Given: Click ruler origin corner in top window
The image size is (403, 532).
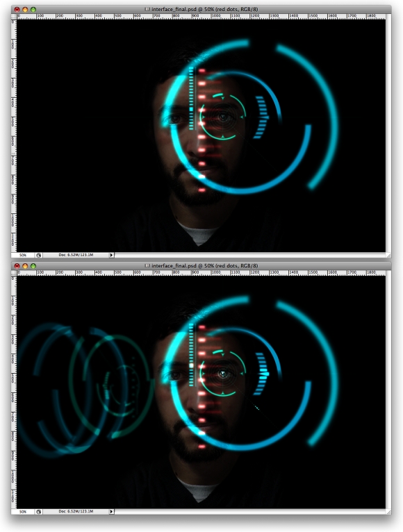Looking at the screenshot, I should 14,16.
